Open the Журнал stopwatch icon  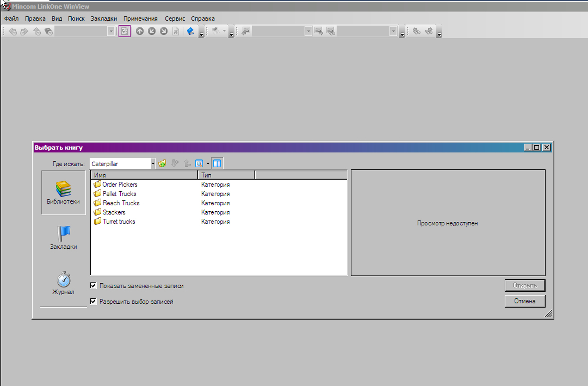pyautogui.click(x=63, y=283)
